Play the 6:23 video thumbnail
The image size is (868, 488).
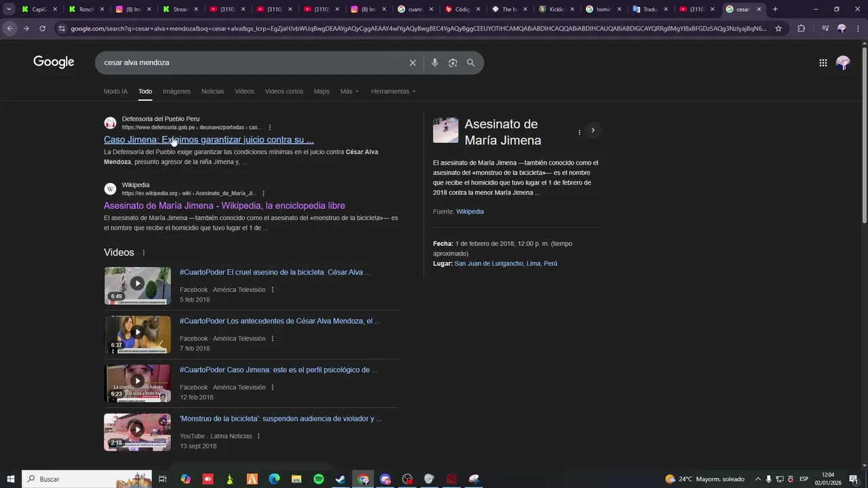tap(137, 383)
